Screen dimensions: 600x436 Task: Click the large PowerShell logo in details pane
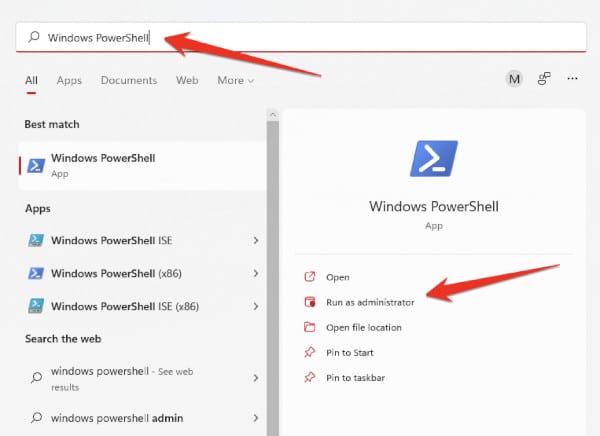pyautogui.click(x=434, y=158)
